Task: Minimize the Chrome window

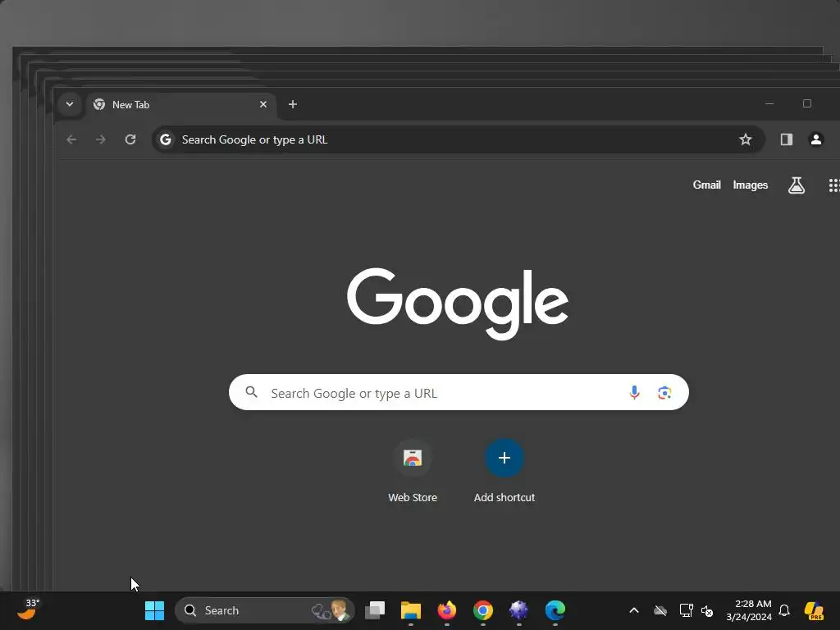Action: pos(769,104)
